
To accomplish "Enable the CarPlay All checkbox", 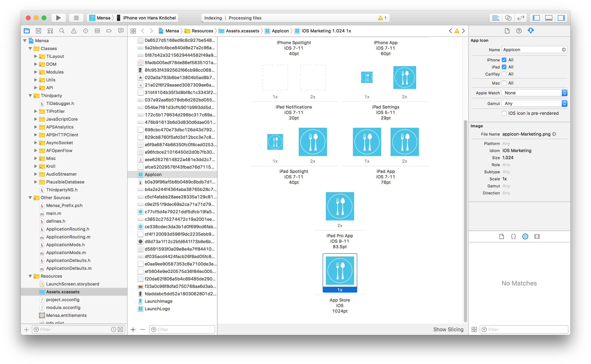I will (504, 74).
